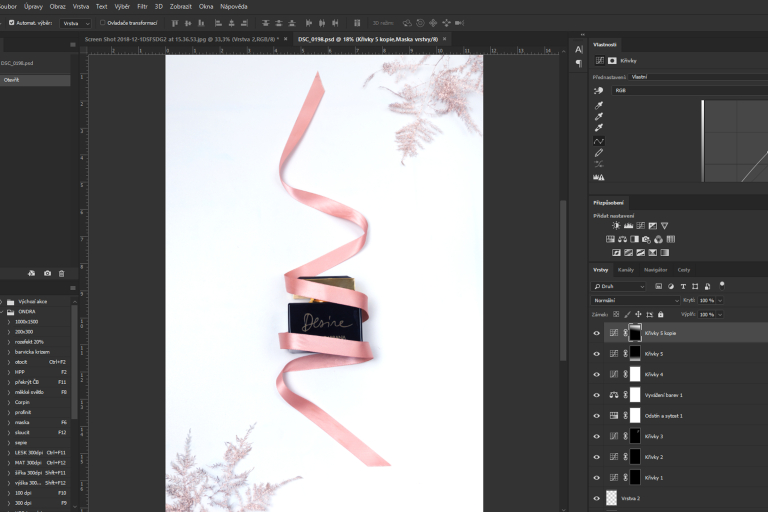Hide the Křivky 4 layer
768x512 pixels.
click(597, 374)
